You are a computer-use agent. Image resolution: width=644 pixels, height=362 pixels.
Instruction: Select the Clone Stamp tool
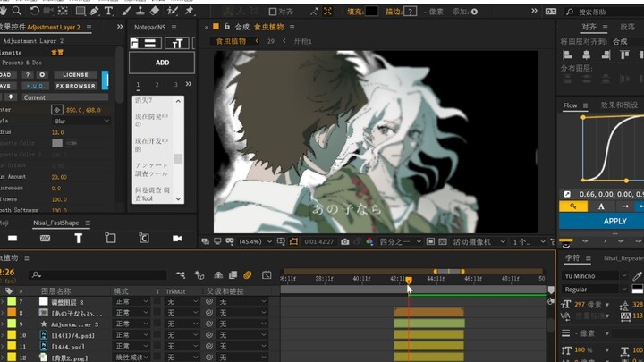140,11
